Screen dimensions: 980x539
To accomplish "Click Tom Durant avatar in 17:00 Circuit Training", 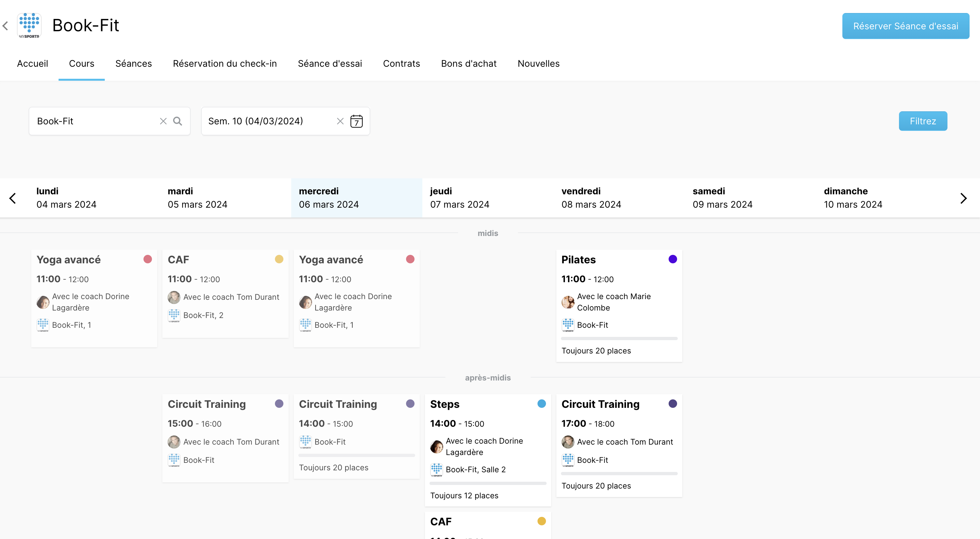I will (x=568, y=442).
